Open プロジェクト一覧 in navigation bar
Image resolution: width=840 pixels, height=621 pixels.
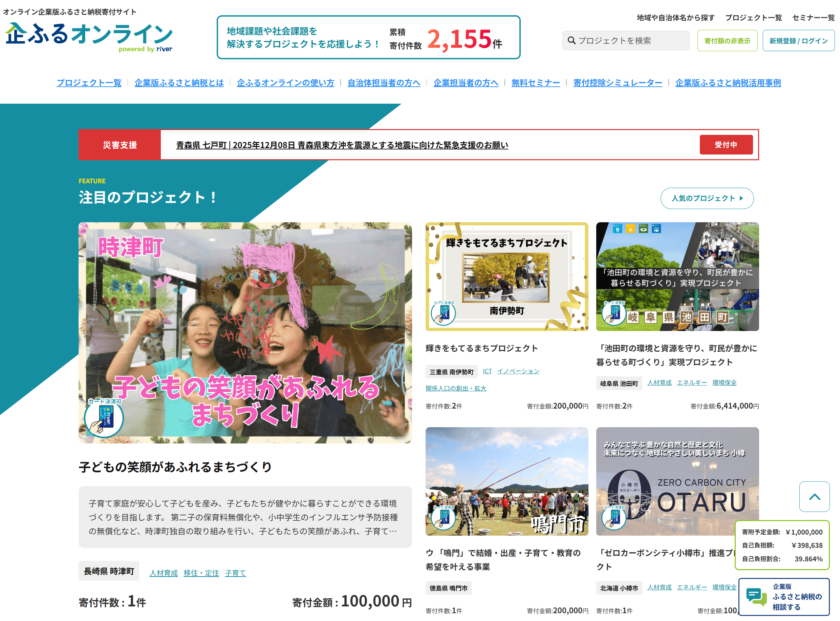point(89,83)
